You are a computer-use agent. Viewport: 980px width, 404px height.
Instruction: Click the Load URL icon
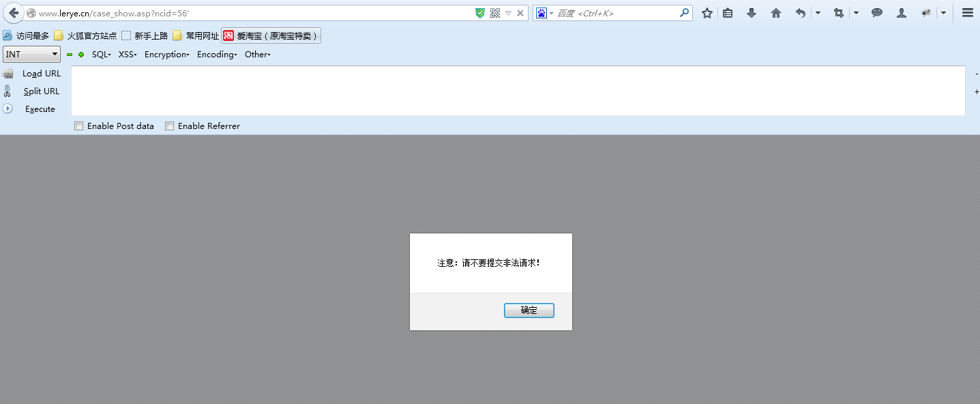[x=8, y=74]
